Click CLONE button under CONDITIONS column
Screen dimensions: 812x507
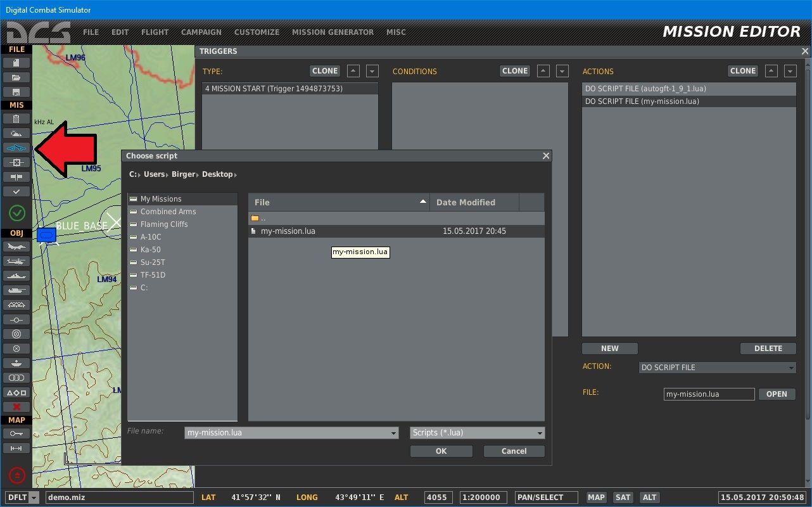point(515,71)
